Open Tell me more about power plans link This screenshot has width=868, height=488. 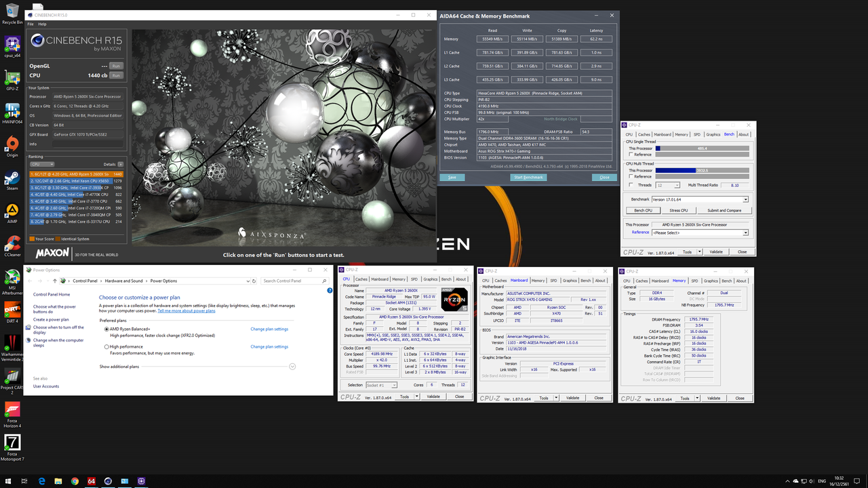click(186, 311)
